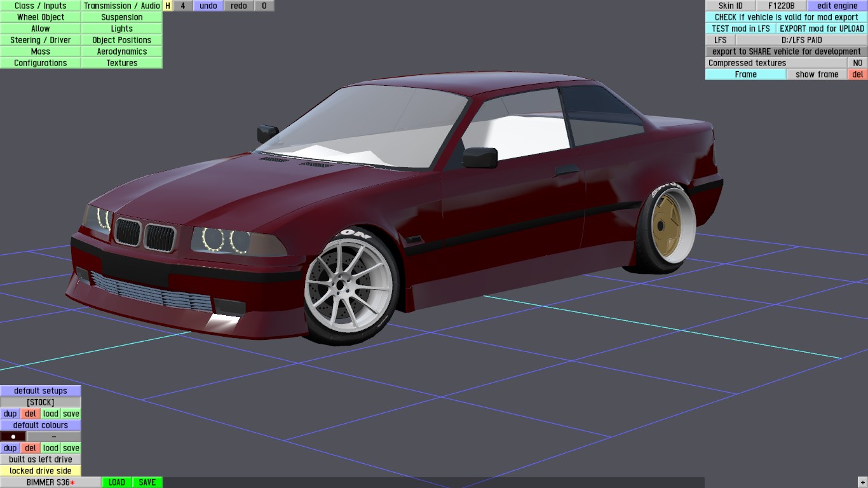868x488 pixels.
Task: Open the Textures section
Action: click(x=122, y=63)
